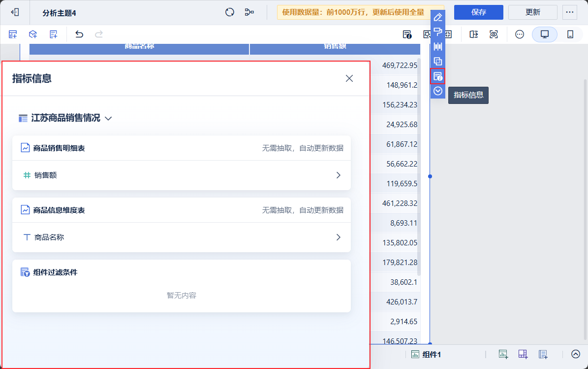This screenshot has height=369, width=588.
Task: Click the export panel icon
Action: click(x=474, y=34)
